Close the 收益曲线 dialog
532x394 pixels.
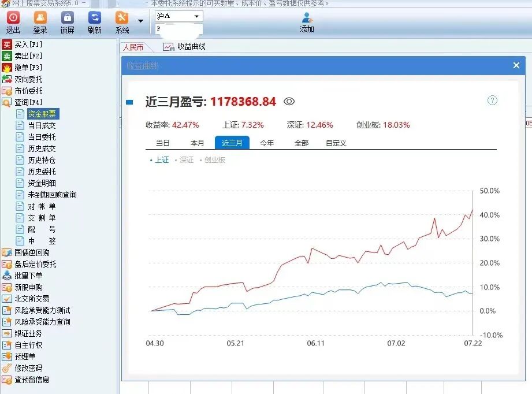click(516, 65)
